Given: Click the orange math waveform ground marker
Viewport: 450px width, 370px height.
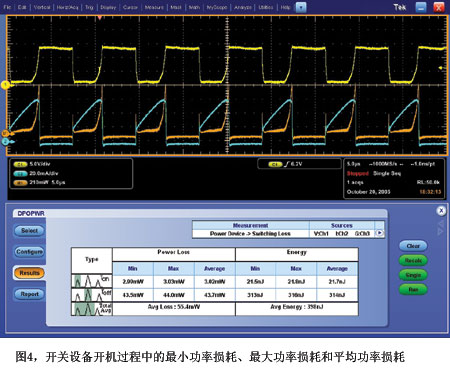Looking at the screenshot, I should click(5, 133).
